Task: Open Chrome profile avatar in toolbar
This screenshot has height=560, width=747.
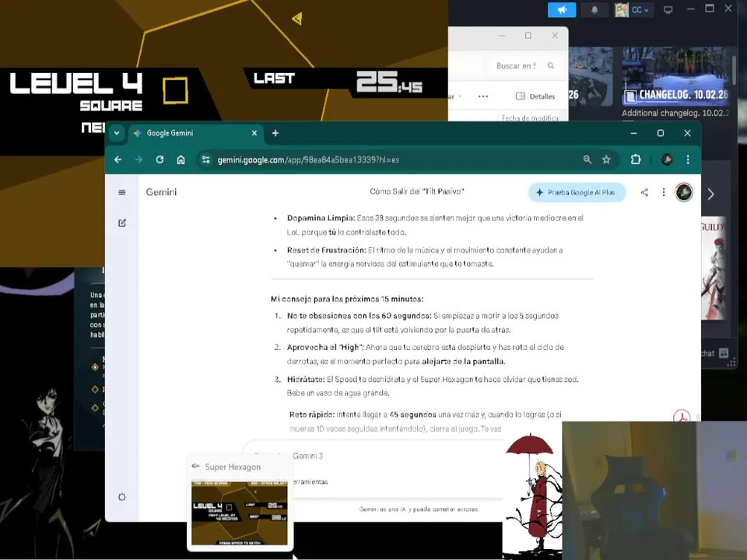Action: coord(667,160)
